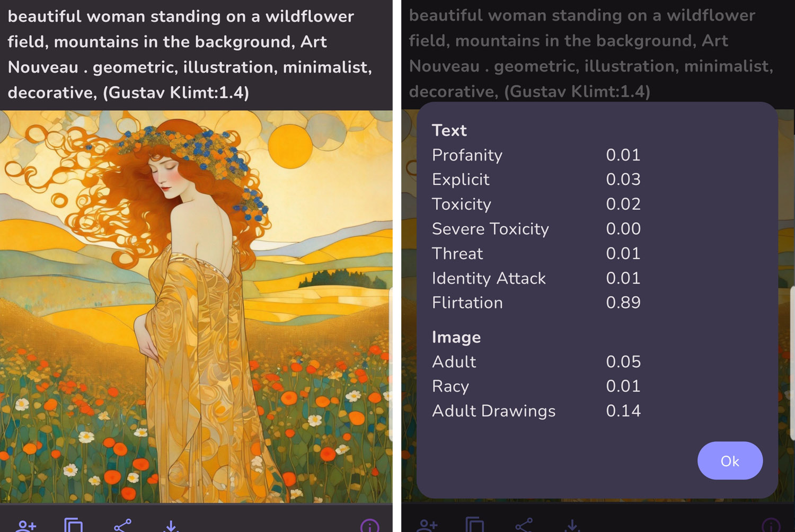Click the dimmed add person icon behind the dialog

tap(427, 526)
